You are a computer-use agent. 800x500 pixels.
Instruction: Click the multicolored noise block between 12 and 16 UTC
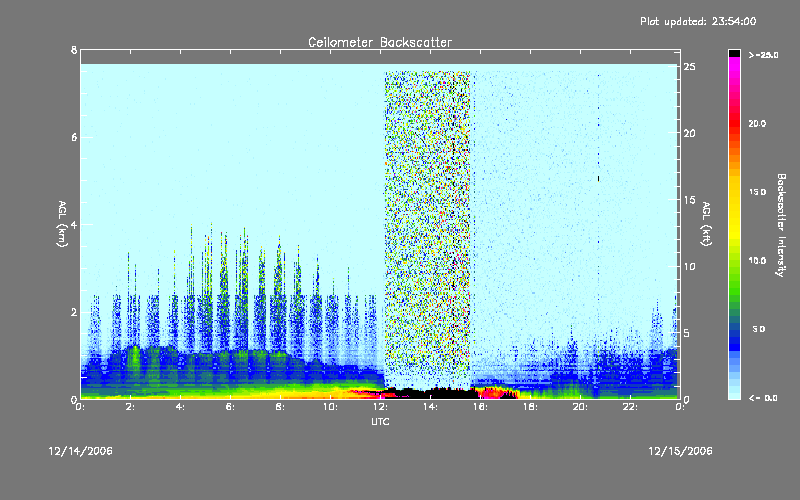tap(428, 230)
